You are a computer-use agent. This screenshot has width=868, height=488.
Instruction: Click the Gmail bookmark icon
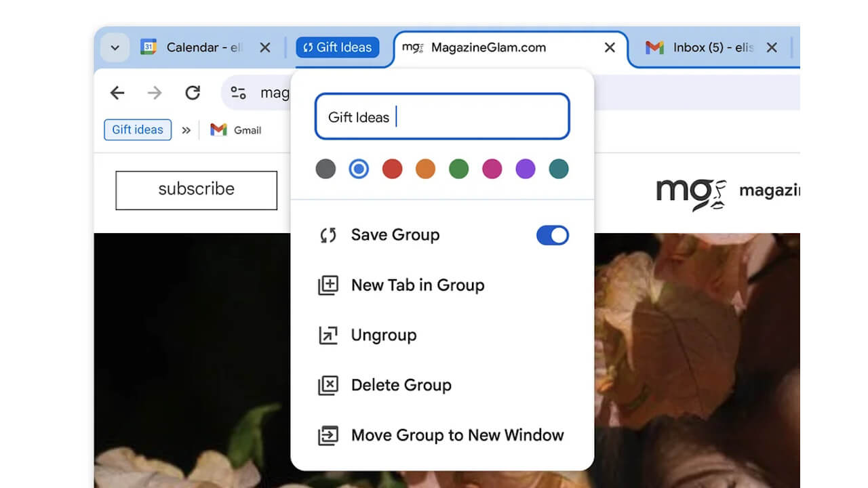click(218, 129)
